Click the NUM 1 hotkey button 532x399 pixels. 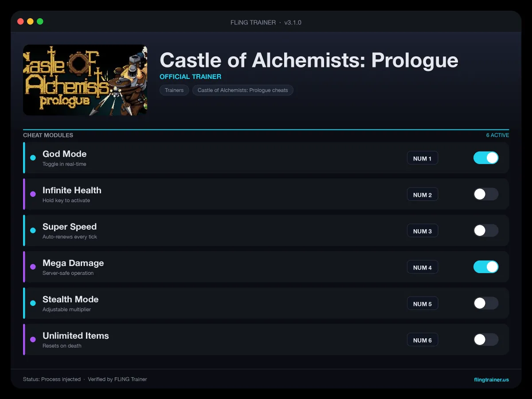(422, 158)
